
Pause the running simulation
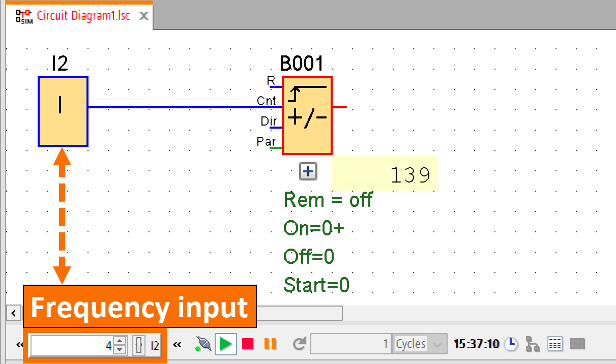point(270,344)
